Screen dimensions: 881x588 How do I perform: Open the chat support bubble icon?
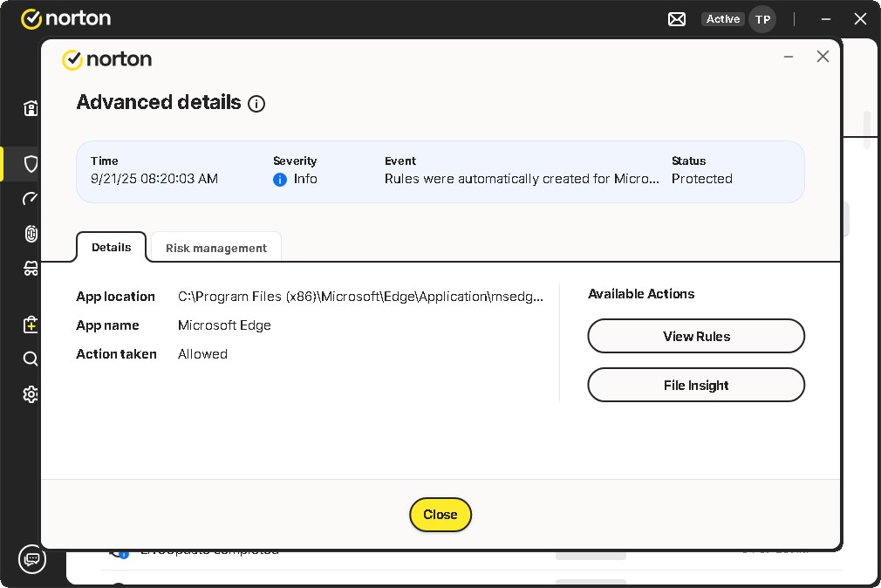[x=31, y=558]
